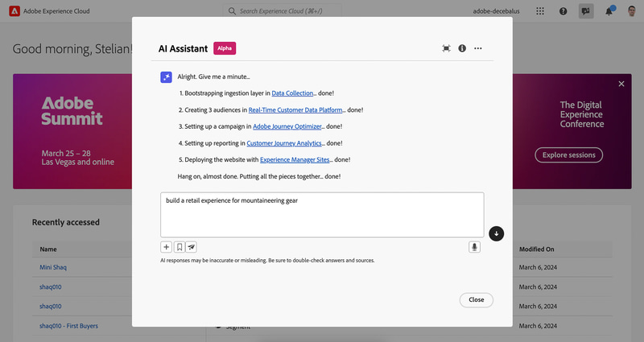Activate the microphone voice input
This screenshot has height=342, width=644.
click(x=474, y=247)
